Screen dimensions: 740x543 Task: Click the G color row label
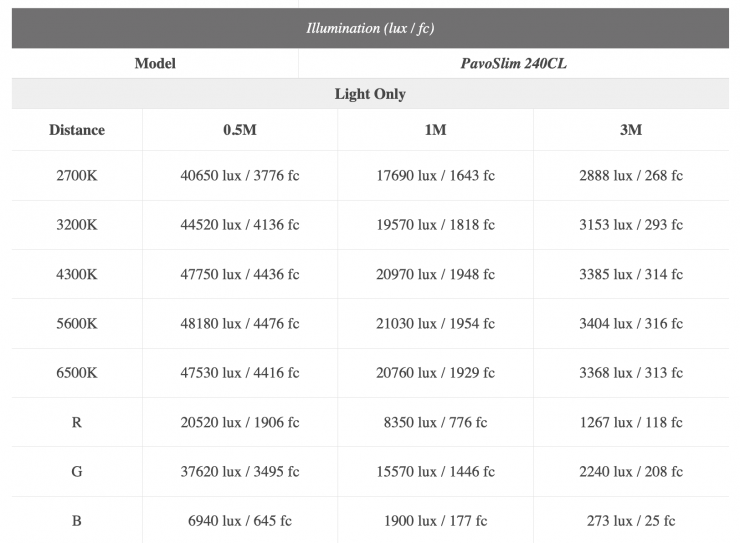click(x=77, y=472)
